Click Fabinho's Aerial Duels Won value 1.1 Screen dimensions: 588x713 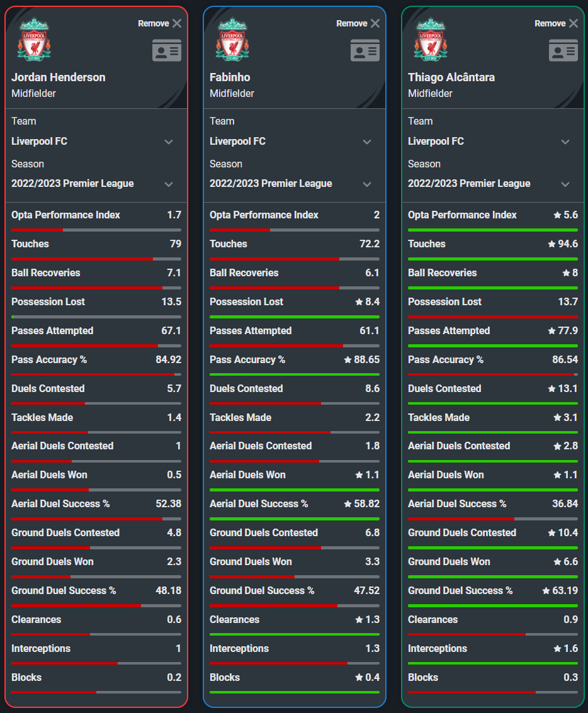coord(373,475)
